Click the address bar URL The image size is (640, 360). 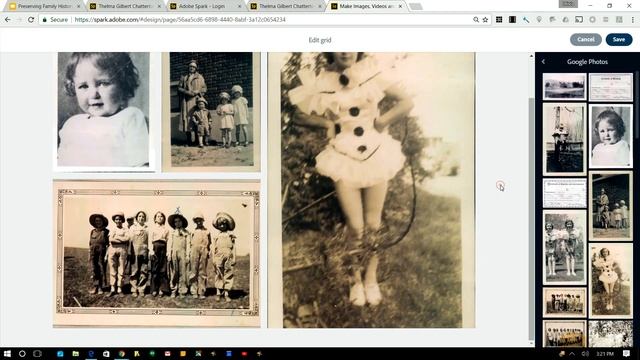[x=180, y=20]
